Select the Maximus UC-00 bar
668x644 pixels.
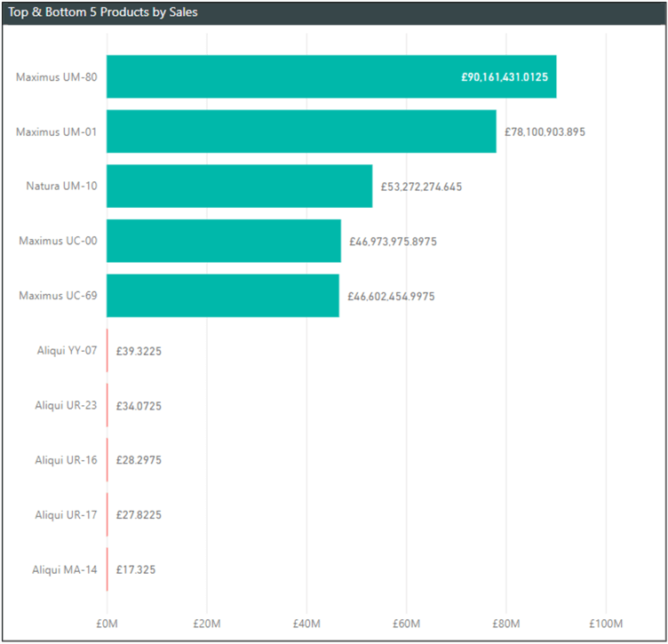click(224, 241)
